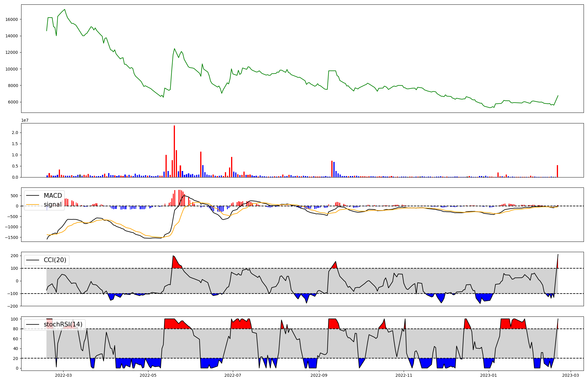Select the stochRSI(14) legend entry

pos(63,324)
